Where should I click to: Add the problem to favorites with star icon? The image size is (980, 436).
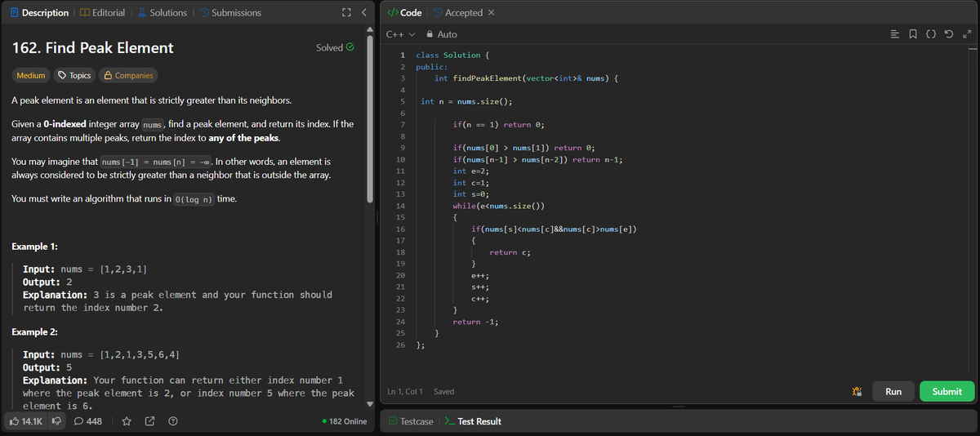(x=127, y=421)
